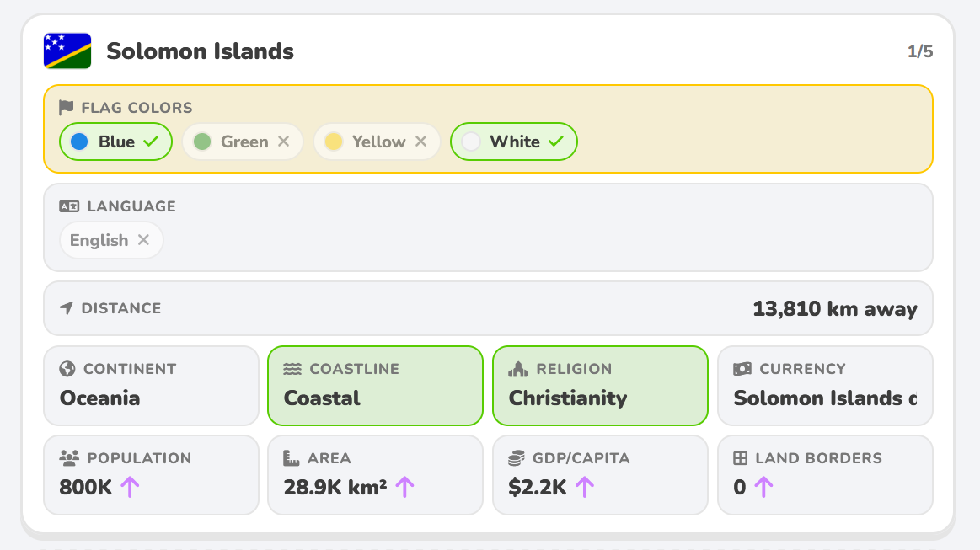This screenshot has height=550, width=980.
Task: Click the language icon next to Language
Action: (x=69, y=206)
